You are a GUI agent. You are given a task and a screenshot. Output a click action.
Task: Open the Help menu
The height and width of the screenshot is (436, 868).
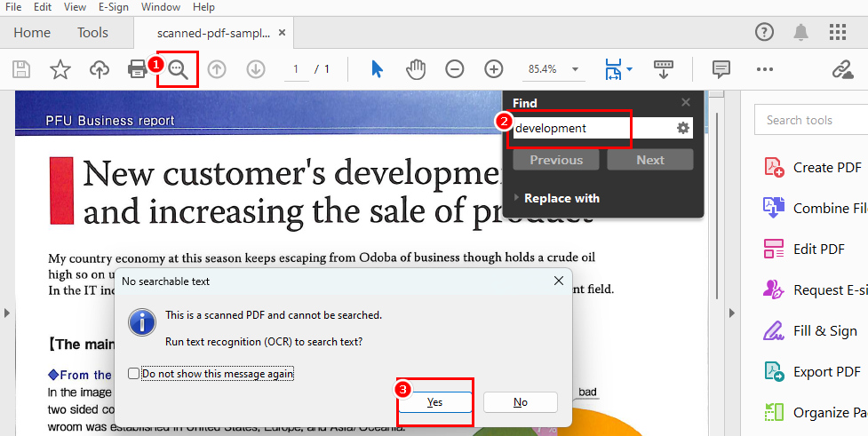tap(203, 7)
